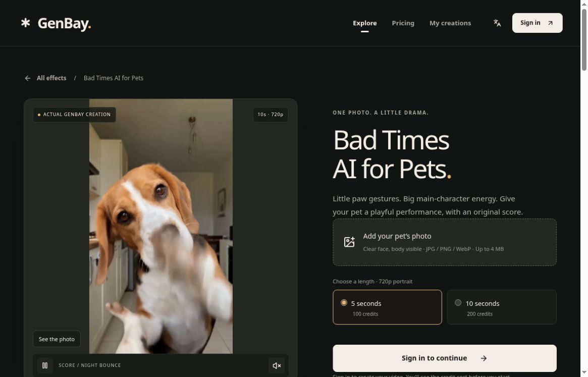Viewport: 588px width, 377px height.
Task: Click the "200 credits" text
Action: pos(479,314)
